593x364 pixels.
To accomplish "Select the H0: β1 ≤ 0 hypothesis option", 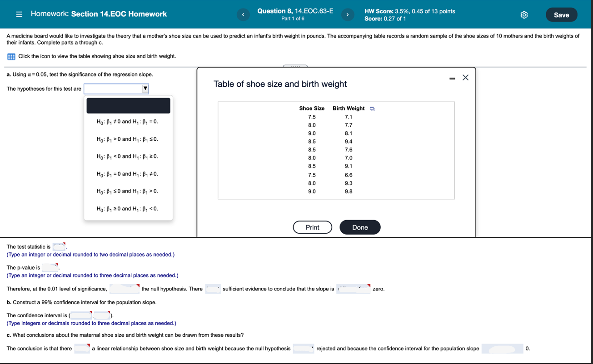I will point(128,191).
